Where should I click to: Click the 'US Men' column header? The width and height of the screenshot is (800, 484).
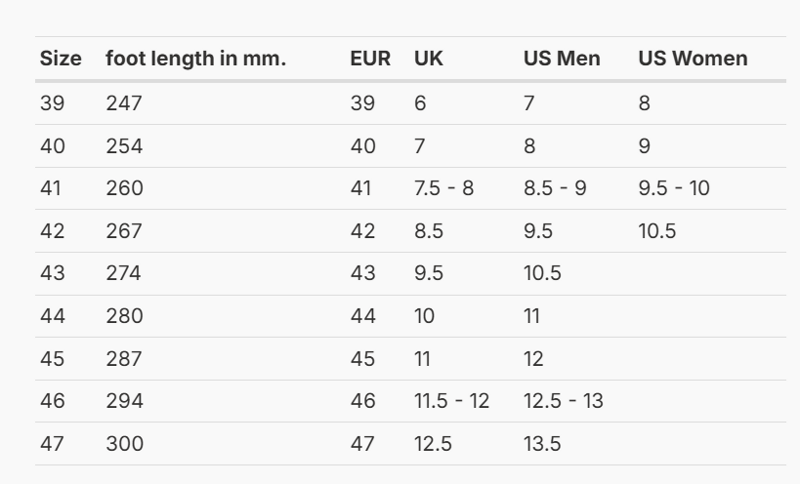pos(562,59)
